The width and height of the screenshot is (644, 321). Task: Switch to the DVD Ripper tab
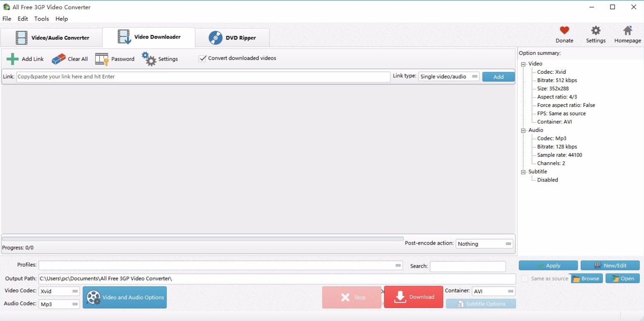[234, 37]
